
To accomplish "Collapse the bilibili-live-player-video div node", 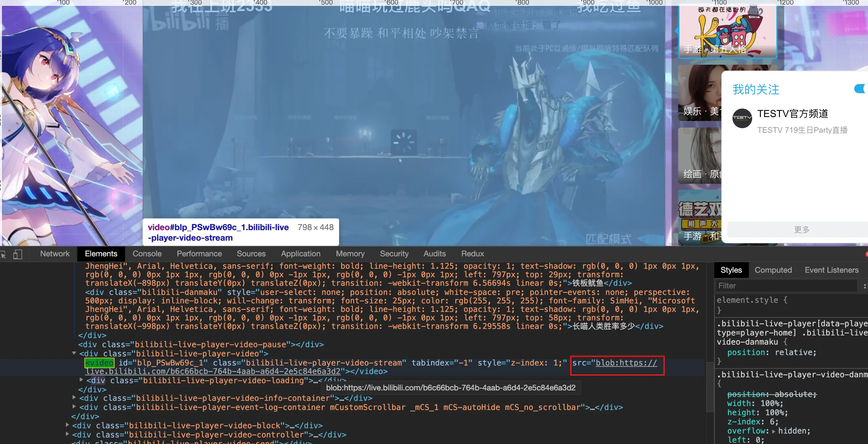I will click(74, 353).
